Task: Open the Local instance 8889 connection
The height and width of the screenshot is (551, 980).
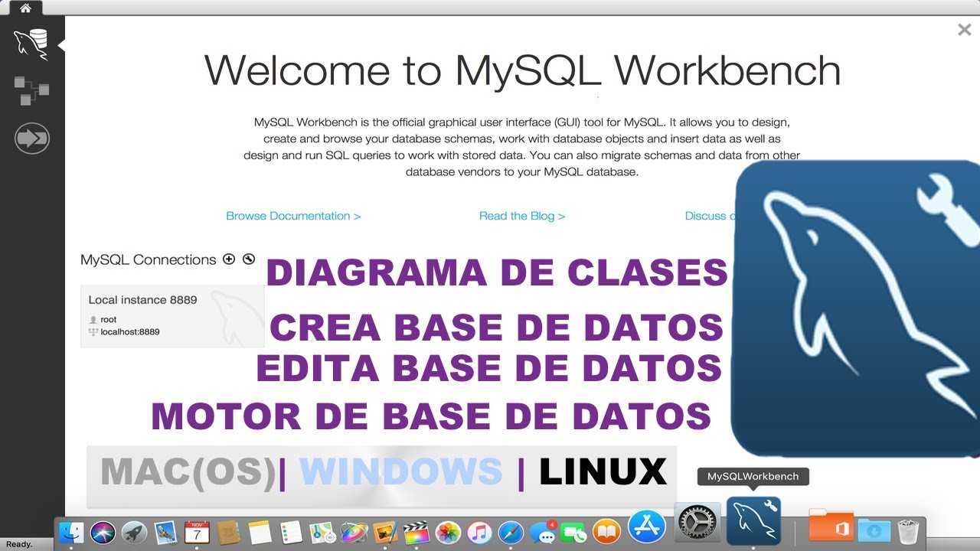Action: pos(172,317)
